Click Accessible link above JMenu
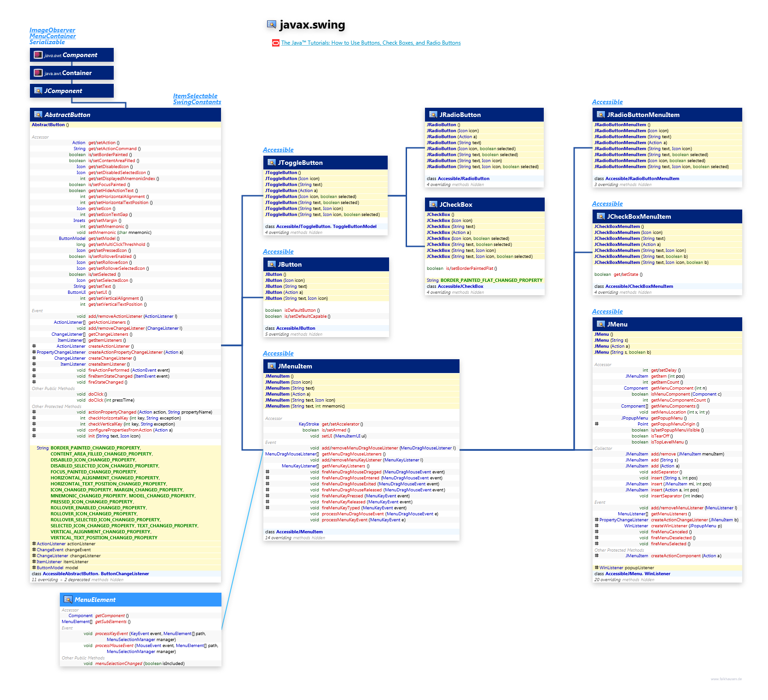Image resolution: width=768 pixels, height=700 pixels. click(x=607, y=311)
